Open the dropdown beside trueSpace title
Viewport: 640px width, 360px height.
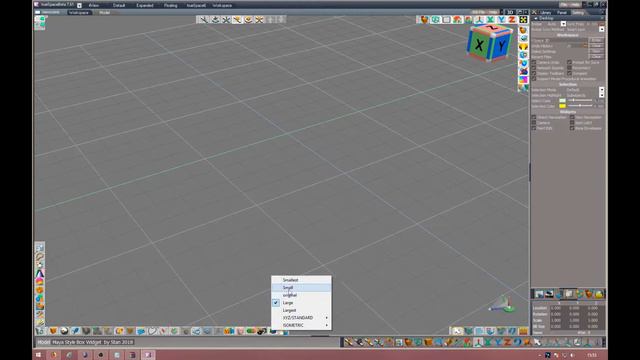(x=79, y=5)
